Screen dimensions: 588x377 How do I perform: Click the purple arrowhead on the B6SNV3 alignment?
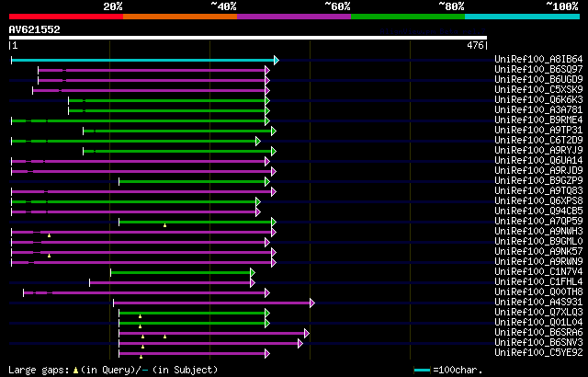point(300,344)
